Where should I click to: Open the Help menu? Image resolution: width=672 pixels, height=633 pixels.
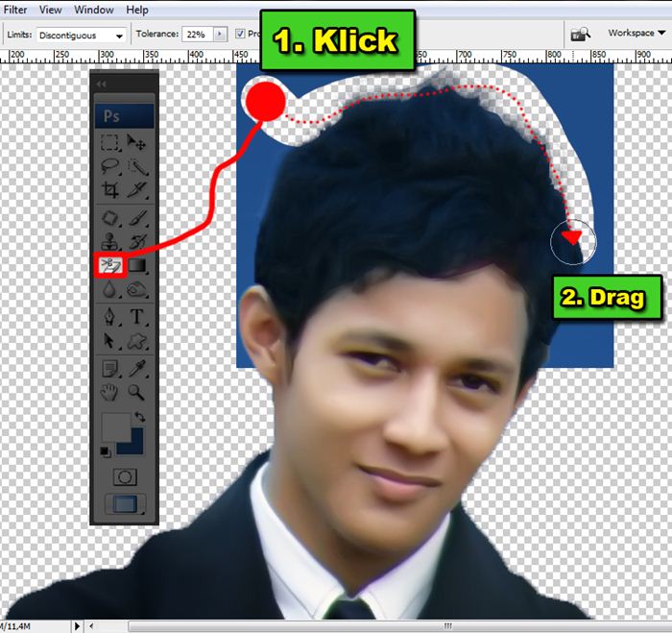(x=137, y=10)
